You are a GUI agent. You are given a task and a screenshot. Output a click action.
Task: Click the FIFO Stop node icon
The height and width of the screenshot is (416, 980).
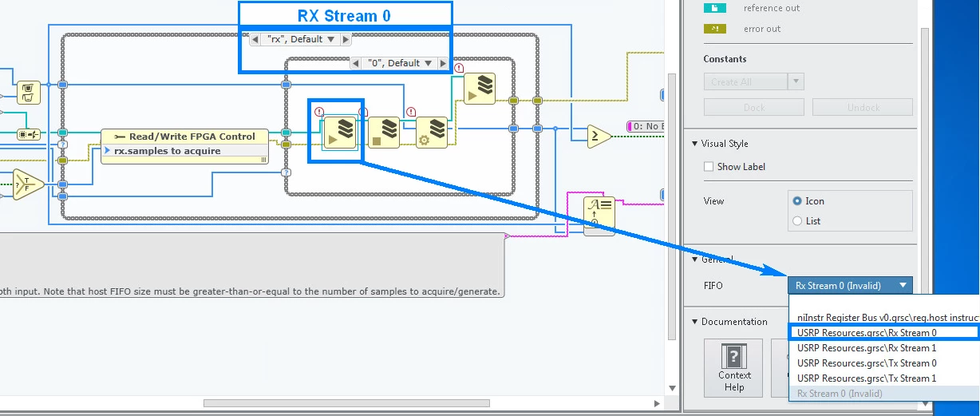tap(384, 132)
